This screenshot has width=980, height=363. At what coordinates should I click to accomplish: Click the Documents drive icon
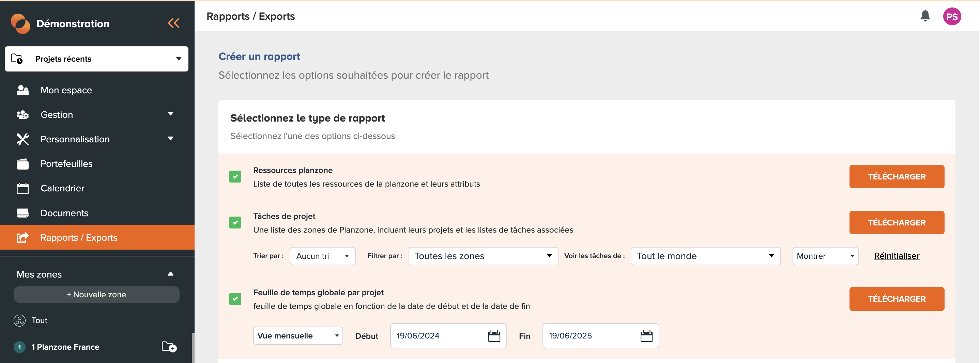tap(22, 213)
